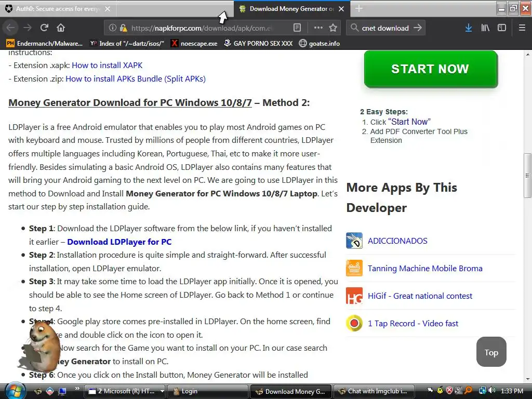Click the taskbar clock 1:33 PM

512,391
